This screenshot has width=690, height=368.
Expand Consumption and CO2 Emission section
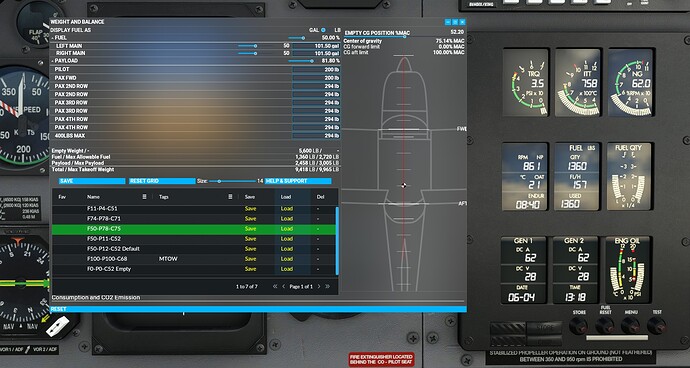(95, 298)
